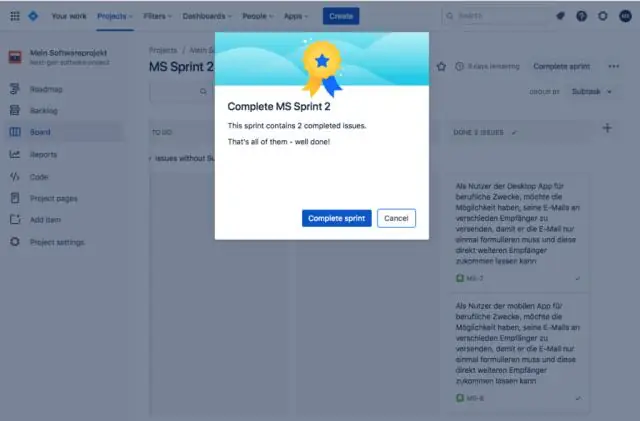Click the checkmark on the MS-7 card
This screenshot has height=421, width=640.
578,278
